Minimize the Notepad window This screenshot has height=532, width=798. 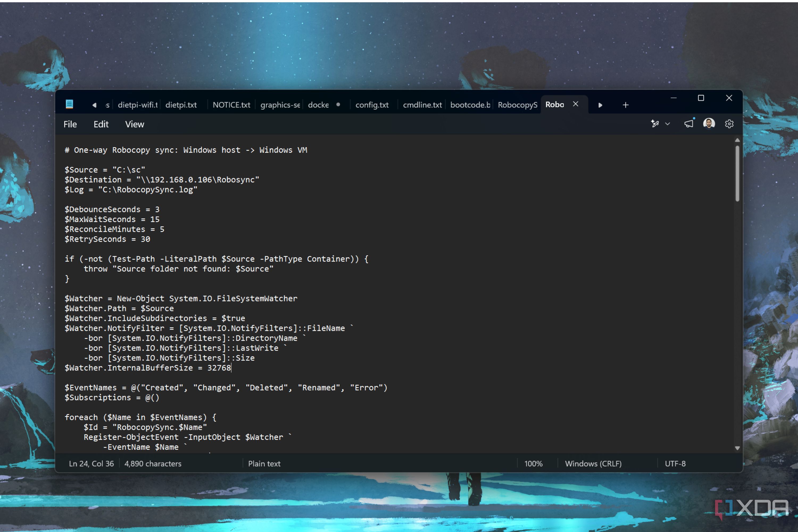(674, 98)
